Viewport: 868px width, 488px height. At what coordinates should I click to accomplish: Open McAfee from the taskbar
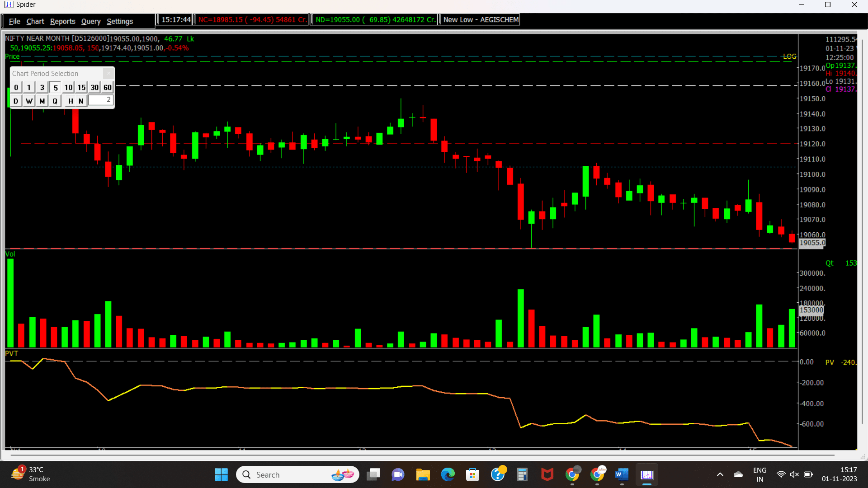click(547, 475)
